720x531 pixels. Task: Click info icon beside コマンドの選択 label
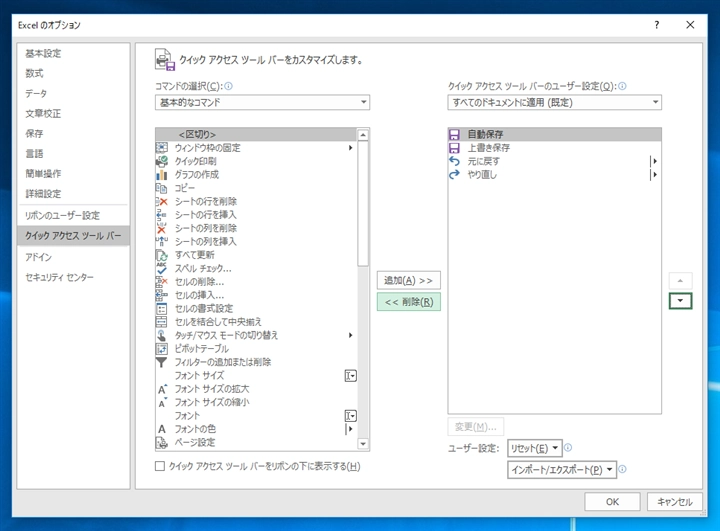pyautogui.click(x=228, y=86)
